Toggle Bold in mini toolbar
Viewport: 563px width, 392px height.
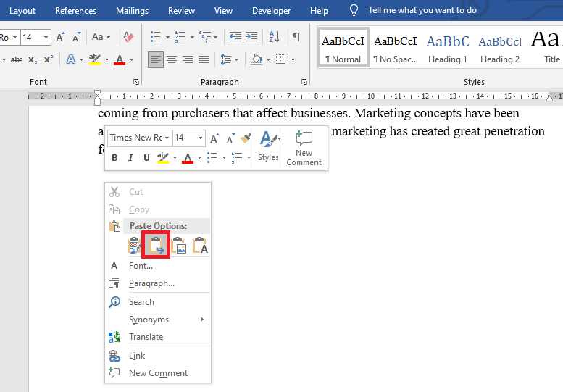114,157
